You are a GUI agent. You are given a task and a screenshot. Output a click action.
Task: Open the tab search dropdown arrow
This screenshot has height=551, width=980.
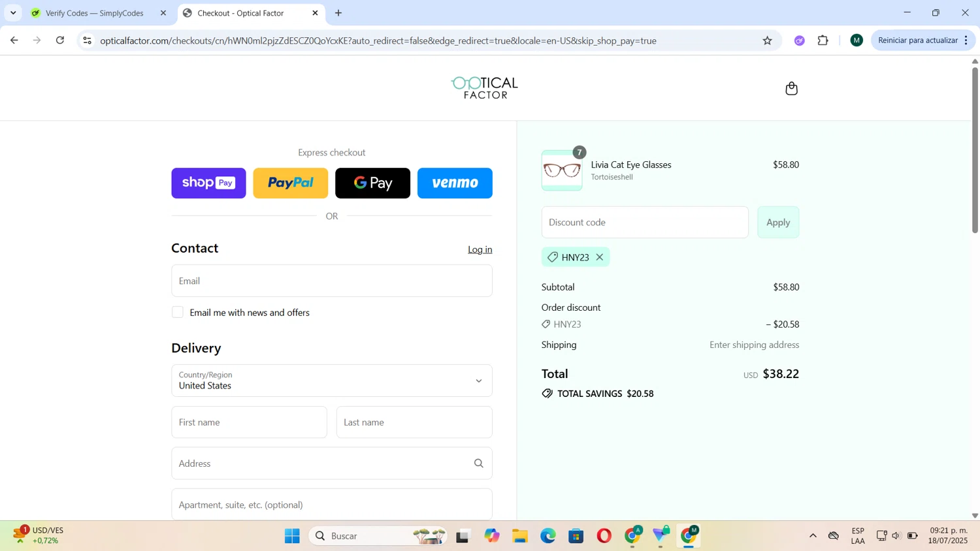13,13
